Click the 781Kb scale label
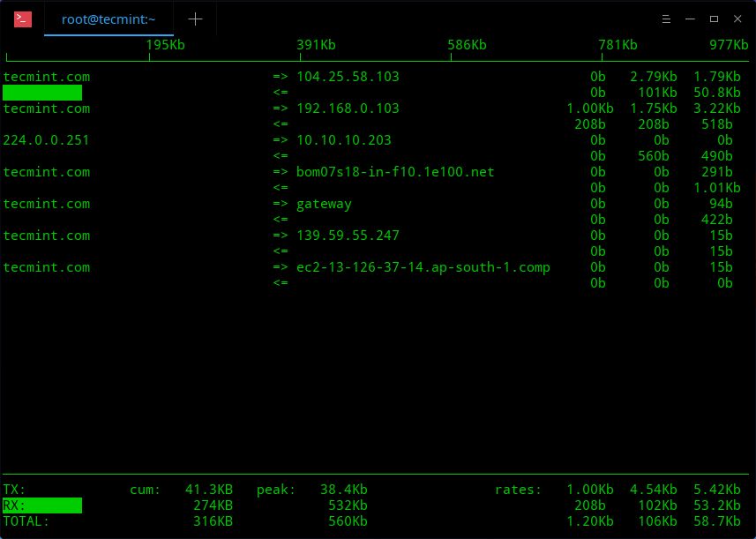Image resolution: width=756 pixels, height=539 pixels. [x=618, y=45]
